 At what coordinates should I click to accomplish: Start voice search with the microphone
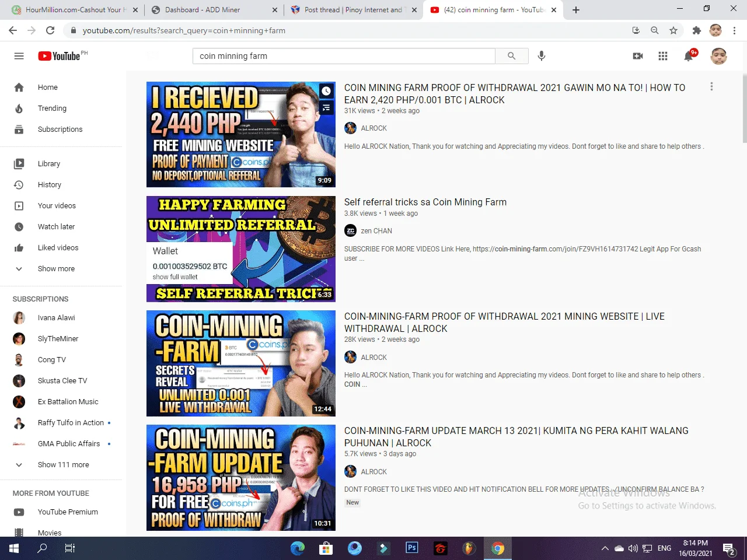point(542,56)
